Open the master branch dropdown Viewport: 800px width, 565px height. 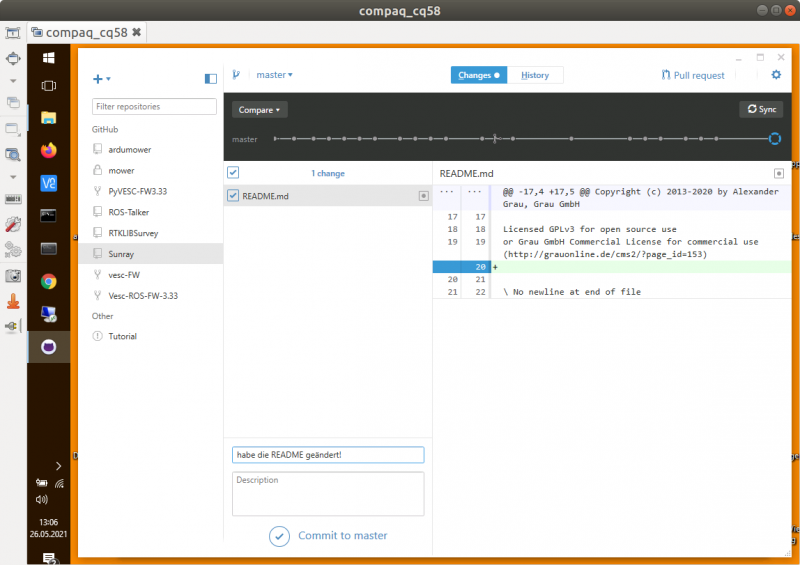274,75
